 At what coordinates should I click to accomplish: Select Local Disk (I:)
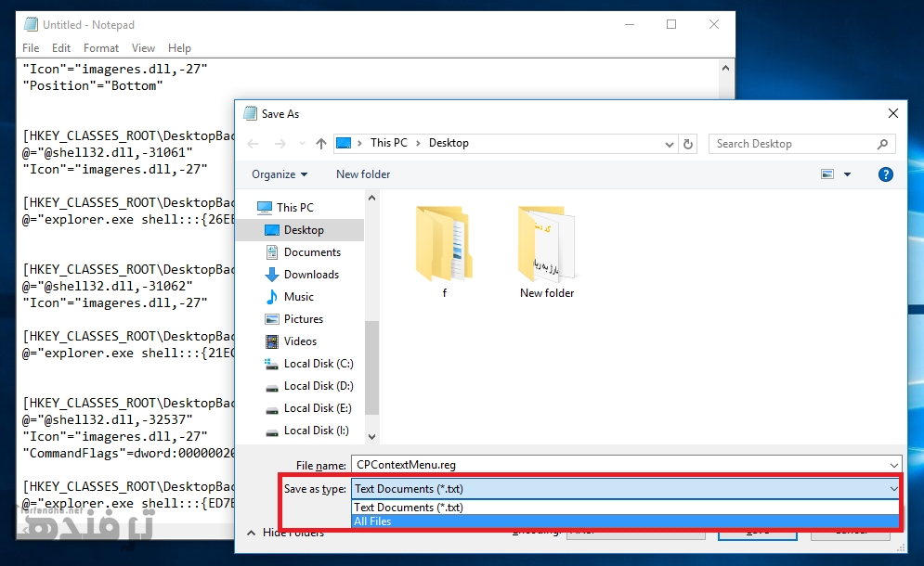(316, 431)
